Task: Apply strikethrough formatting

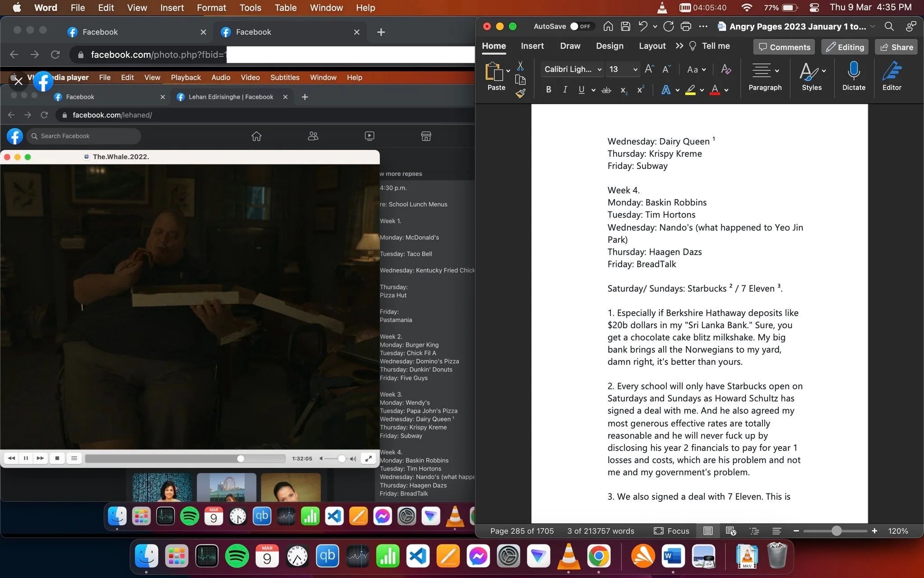Action: pyautogui.click(x=606, y=90)
